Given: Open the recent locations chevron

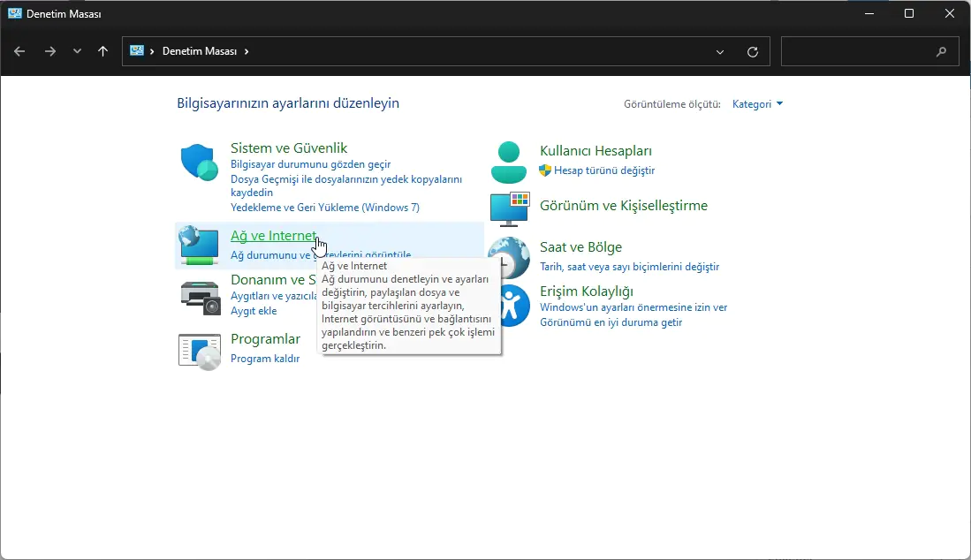Looking at the screenshot, I should [x=77, y=51].
